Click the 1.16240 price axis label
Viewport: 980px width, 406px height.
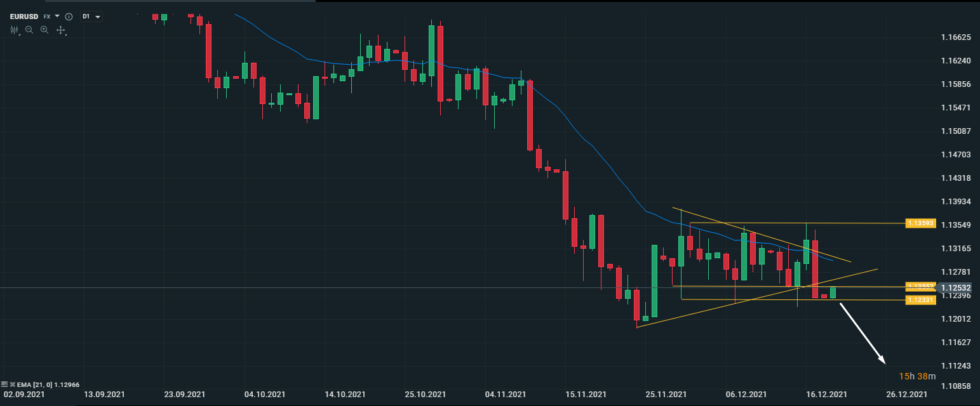[x=955, y=61]
